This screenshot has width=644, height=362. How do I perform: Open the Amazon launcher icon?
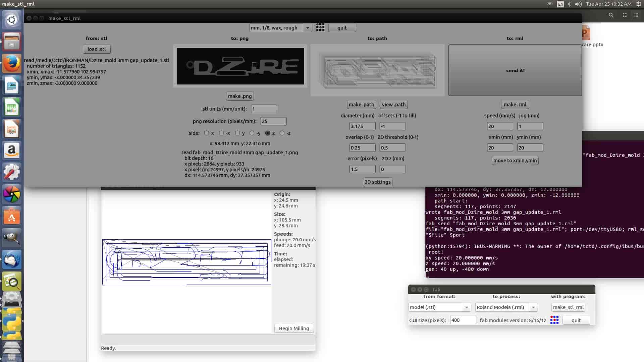[12, 150]
